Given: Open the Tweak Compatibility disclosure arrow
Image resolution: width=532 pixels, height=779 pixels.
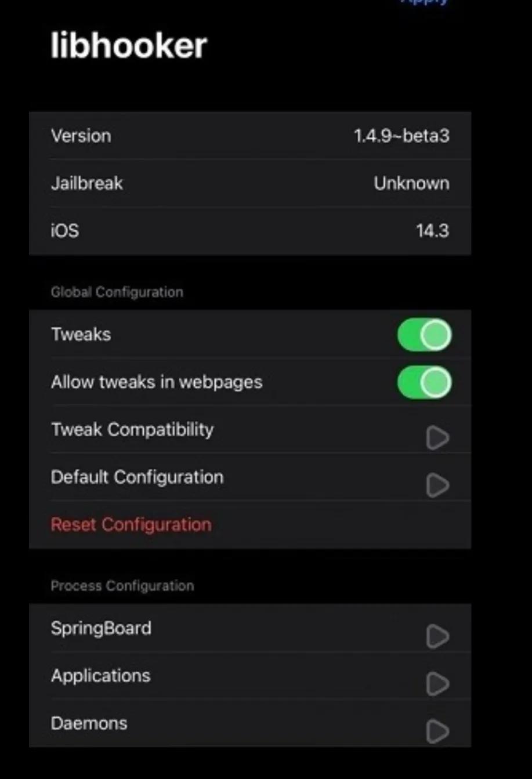Looking at the screenshot, I should tap(437, 439).
